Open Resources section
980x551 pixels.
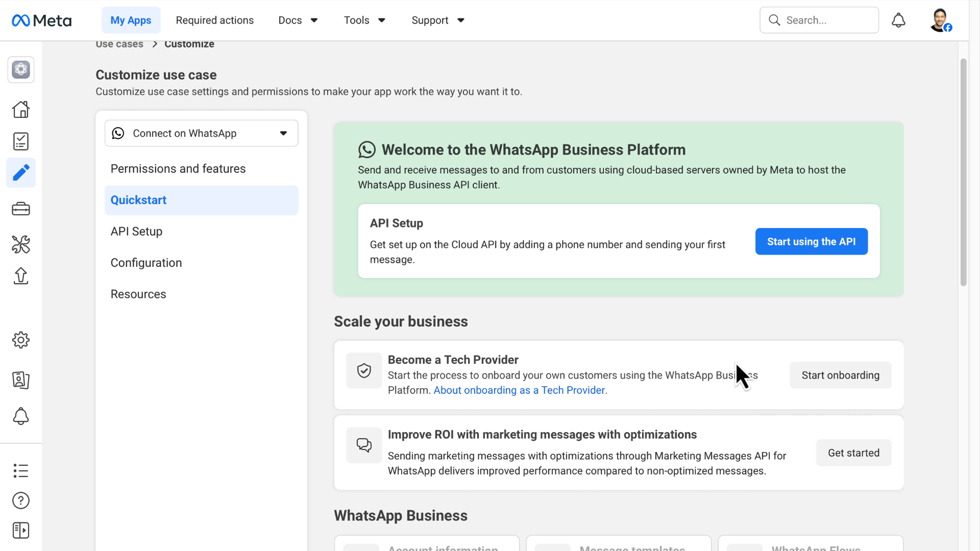coord(202,294)
